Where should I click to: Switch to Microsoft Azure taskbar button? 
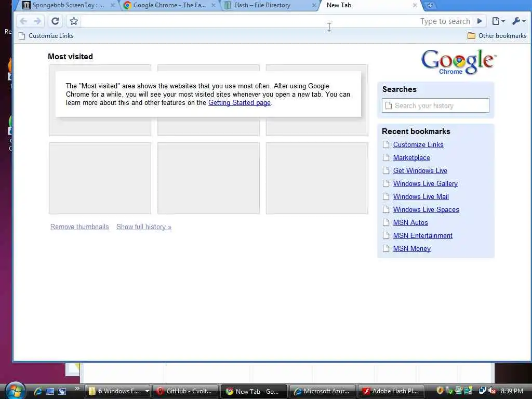[322, 391]
